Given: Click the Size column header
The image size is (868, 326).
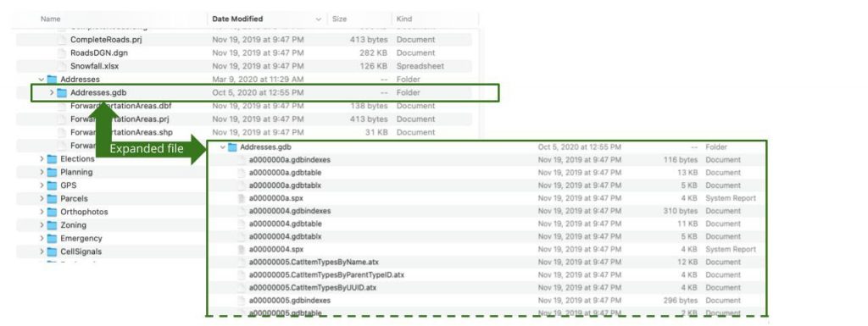Looking at the screenshot, I should (339, 19).
